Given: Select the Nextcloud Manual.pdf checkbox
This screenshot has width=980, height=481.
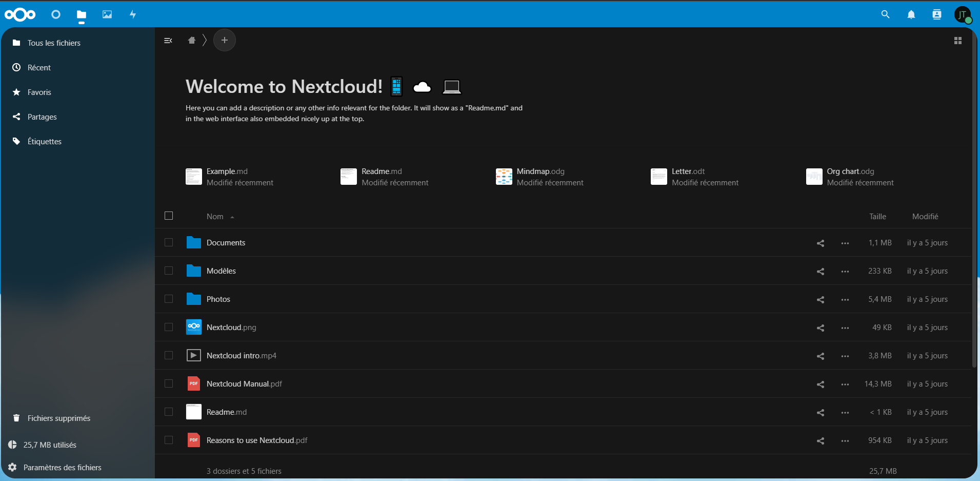Looking at the screenshot, I should (169, 383).
